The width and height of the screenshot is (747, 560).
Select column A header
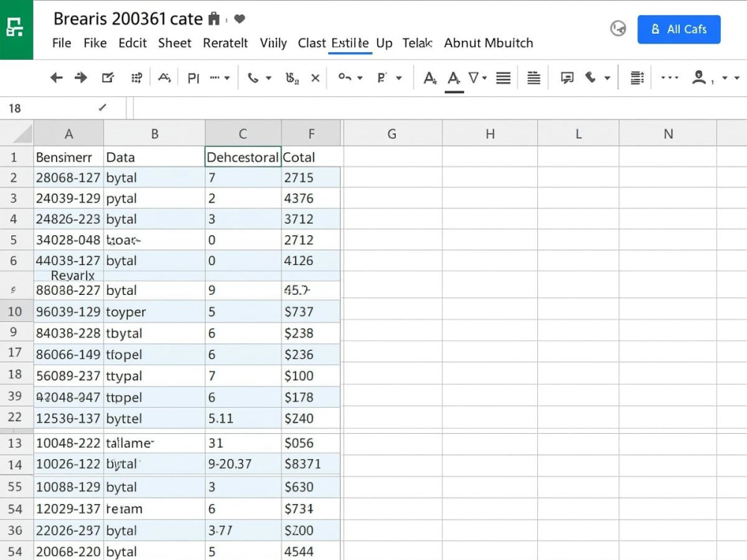pos(69,134)
